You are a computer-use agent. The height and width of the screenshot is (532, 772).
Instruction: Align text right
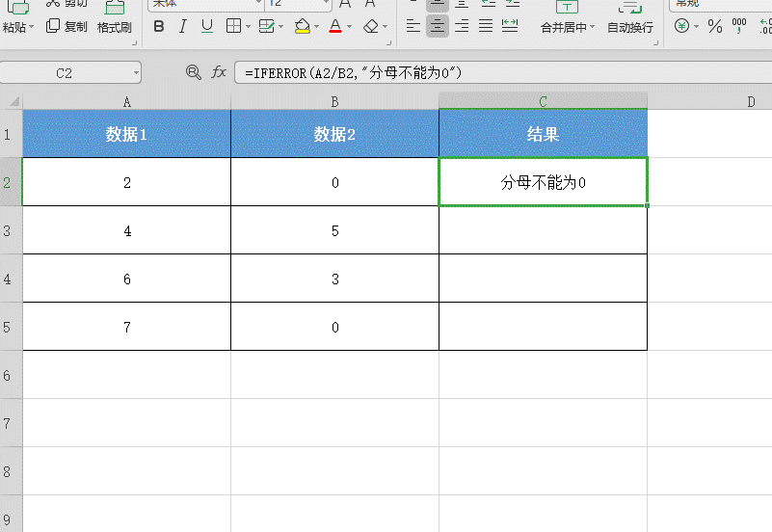point(462,26)
